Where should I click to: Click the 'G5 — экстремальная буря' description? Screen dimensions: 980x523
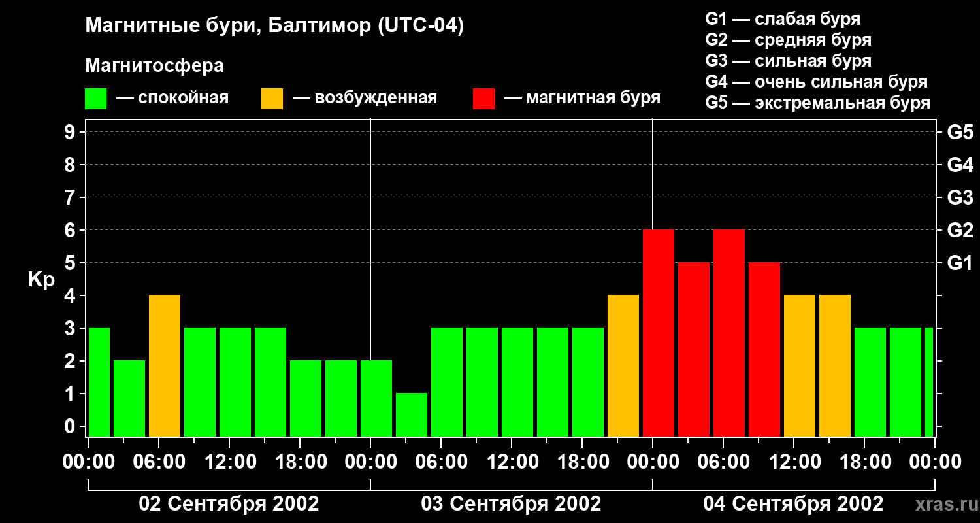pos(817,103)
